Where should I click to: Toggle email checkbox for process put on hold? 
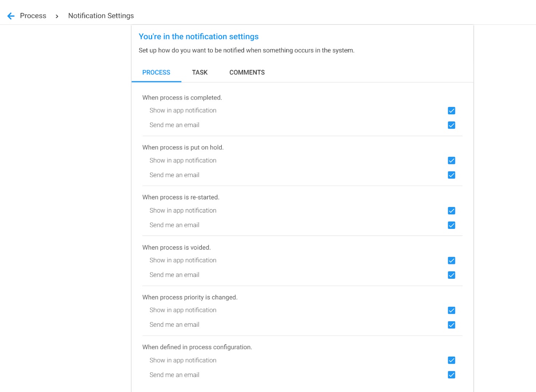coord(452,175)
